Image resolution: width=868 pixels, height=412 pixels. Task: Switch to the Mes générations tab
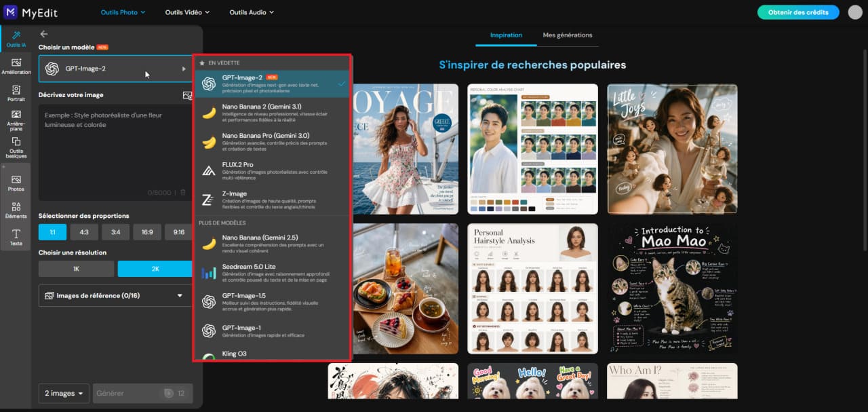point(567,35)
